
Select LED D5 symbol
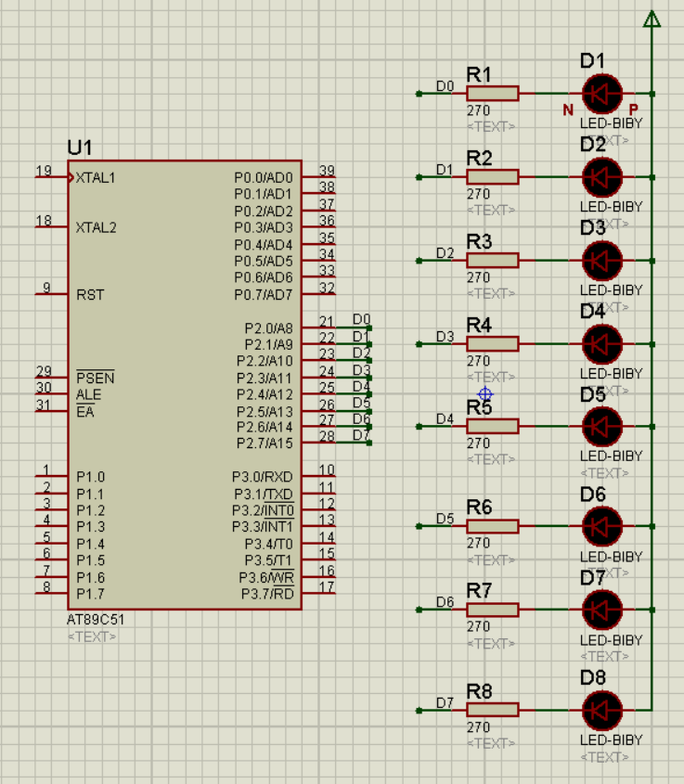(x=602, y=427)
